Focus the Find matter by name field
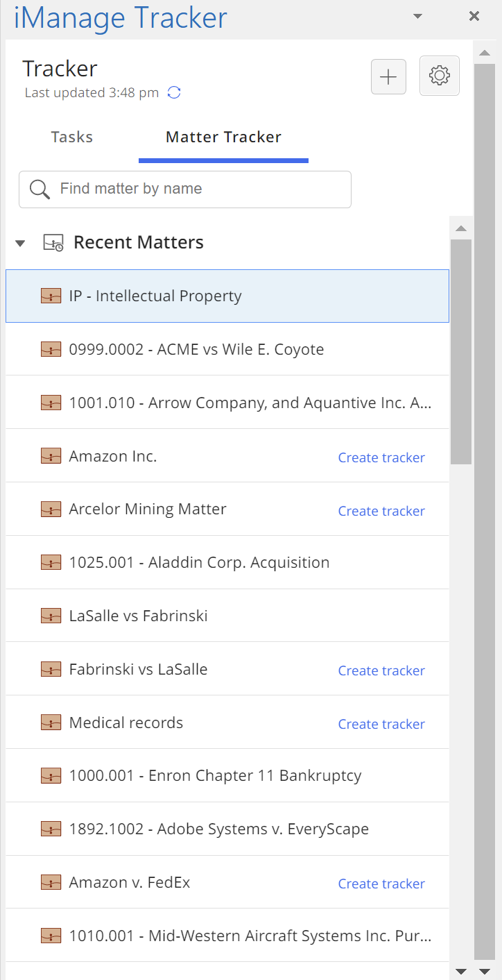 click(194, 189)
